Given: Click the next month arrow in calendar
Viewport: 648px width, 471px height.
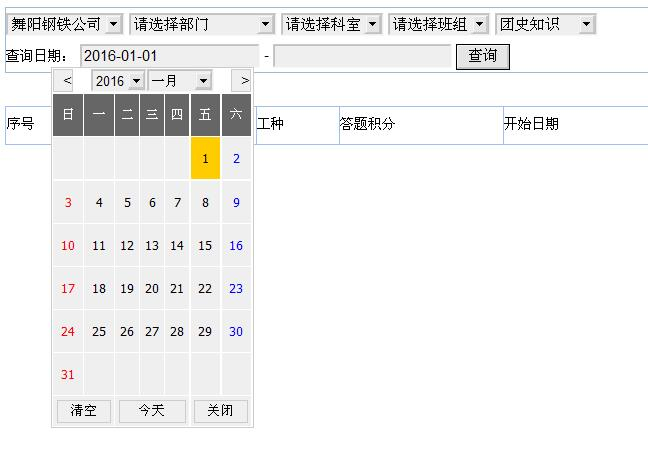Looking at the screenshot, I should (241, 80).
